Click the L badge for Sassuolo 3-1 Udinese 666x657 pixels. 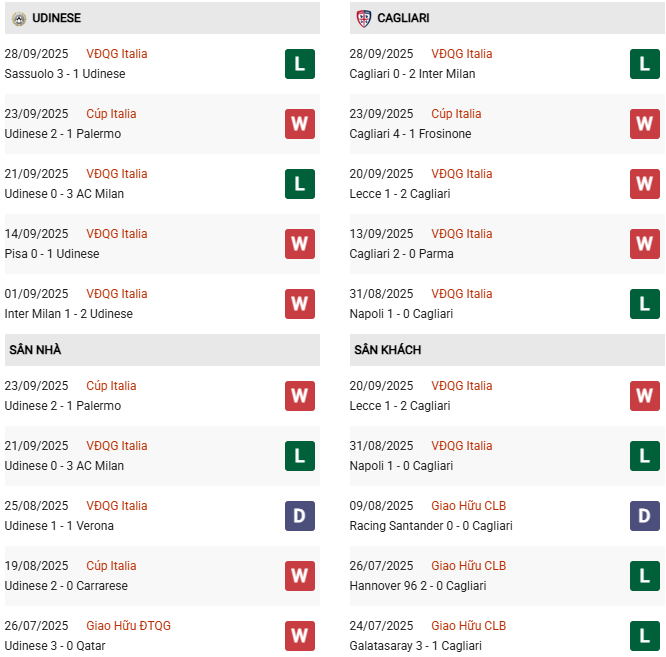pyautogui.click(x=299, y=64)
